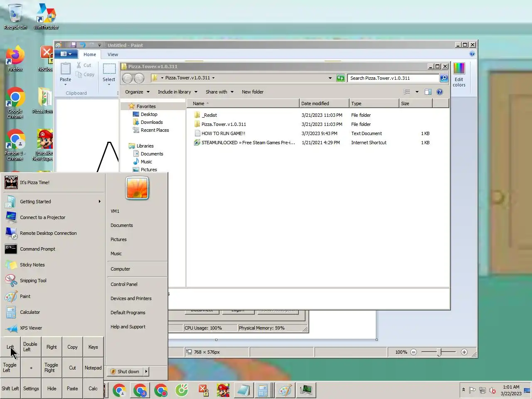Click the Keys button in click grid
The width and height of the screenshot is (532, 399).
click(93, 347)
